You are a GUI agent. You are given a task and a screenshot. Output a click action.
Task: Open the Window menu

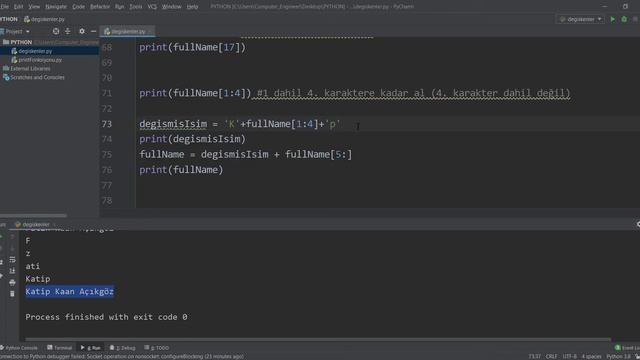coord(171,7)
